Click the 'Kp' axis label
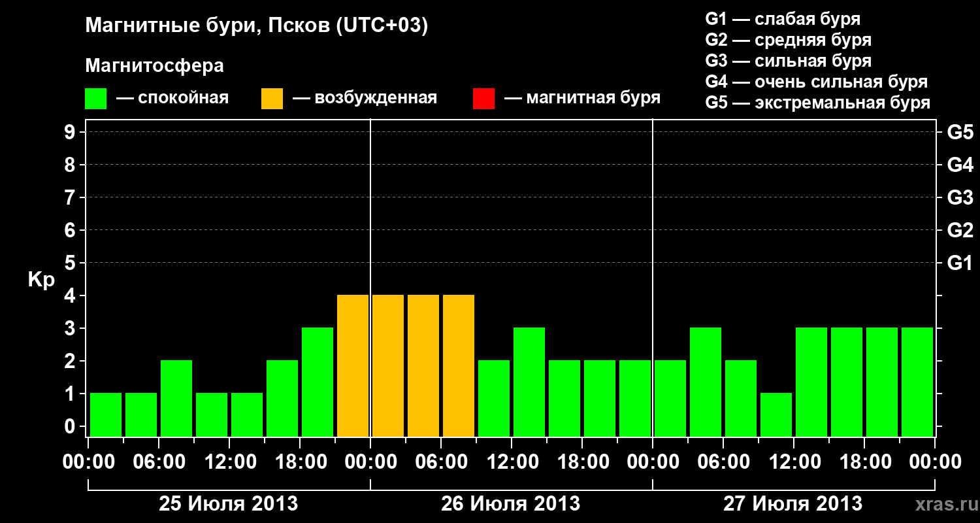980x523 pixels. coord(41,279)
